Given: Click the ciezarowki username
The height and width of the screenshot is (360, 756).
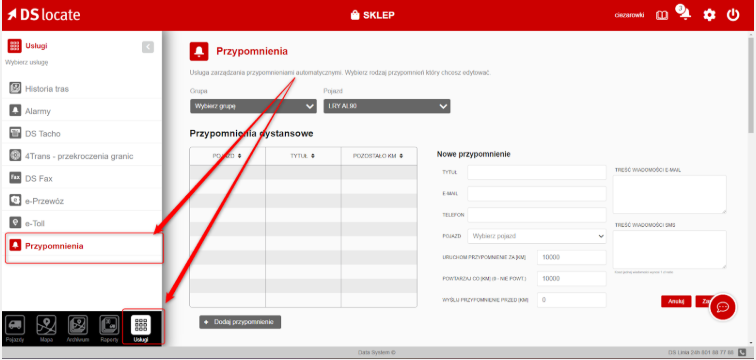Looking at the screenshot, I should (629, 15).
